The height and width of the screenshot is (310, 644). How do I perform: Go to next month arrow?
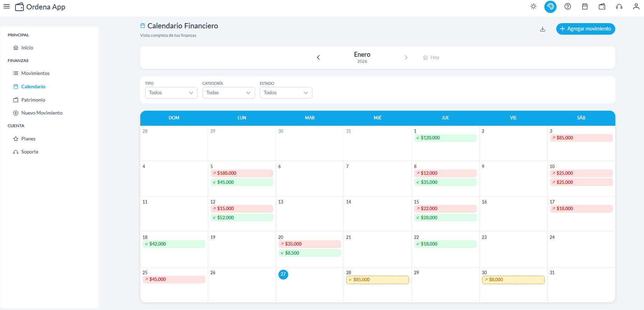(x=406, y=57)
